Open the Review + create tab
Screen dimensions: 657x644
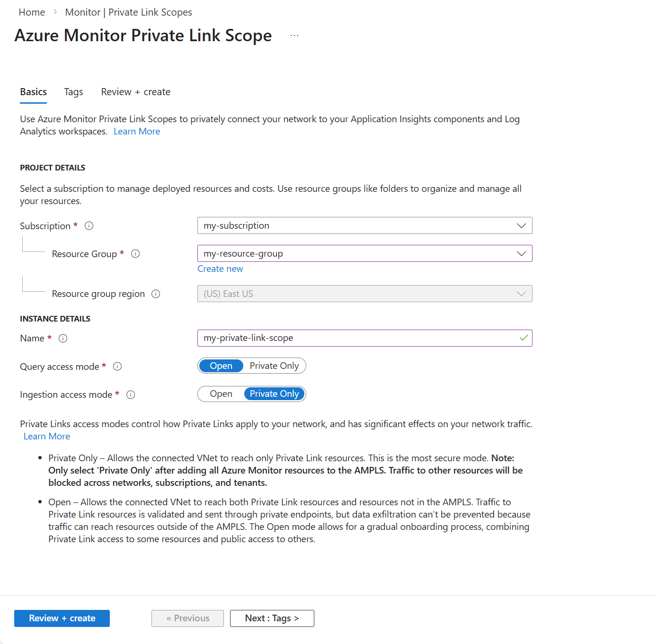[x=136, y=92]
